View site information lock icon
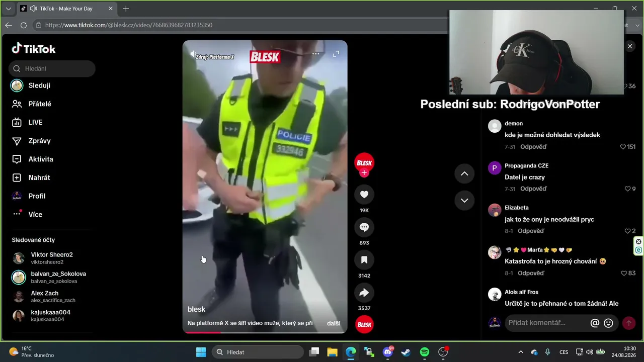This screenshot has width=644, height=362. click(38, 25)
